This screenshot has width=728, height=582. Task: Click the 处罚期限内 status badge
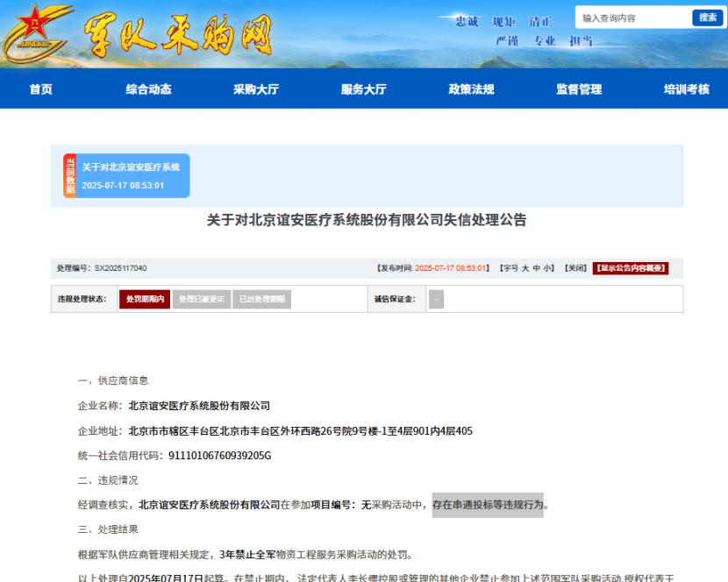click(145, 299)
